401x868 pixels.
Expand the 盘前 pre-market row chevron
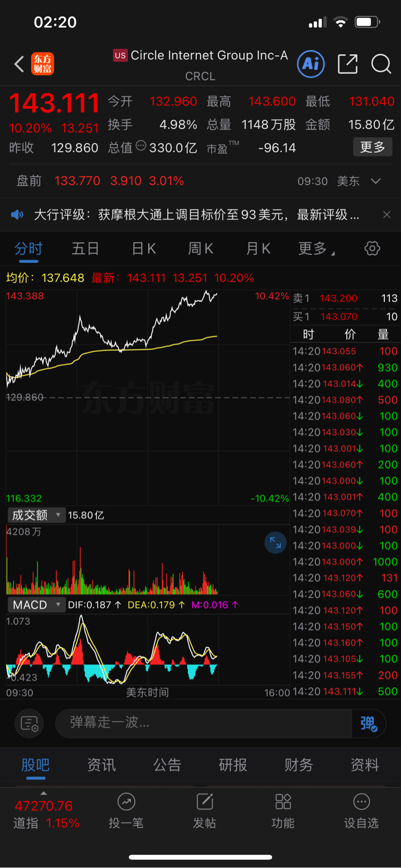pyautogui.click(x=376, y=181)
